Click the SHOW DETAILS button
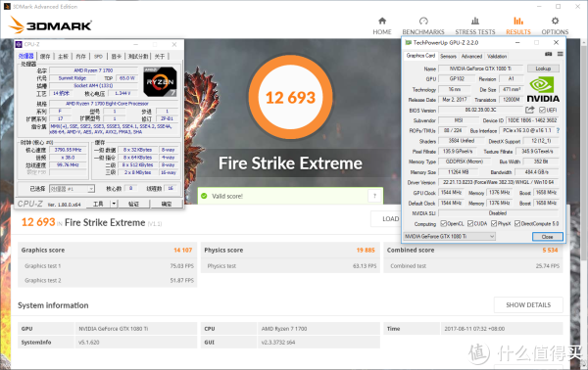 [x=528, y=304]
